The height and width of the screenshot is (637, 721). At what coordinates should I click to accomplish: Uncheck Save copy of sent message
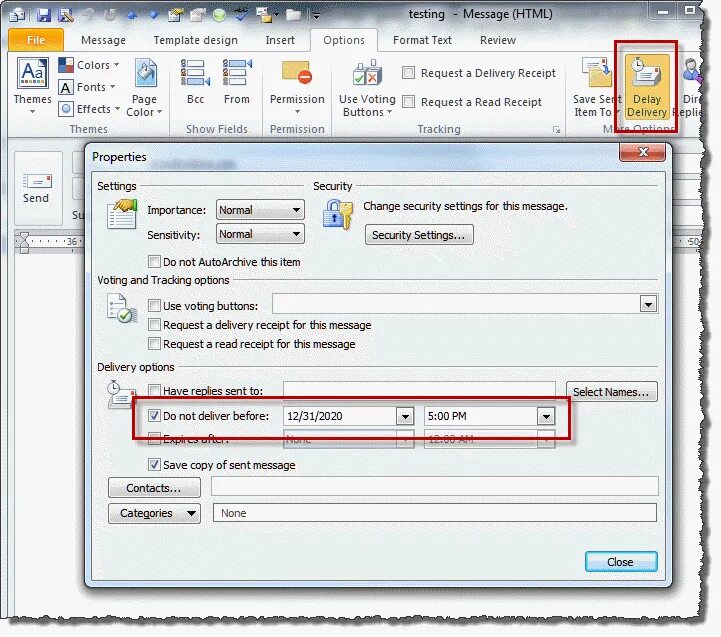154,465
